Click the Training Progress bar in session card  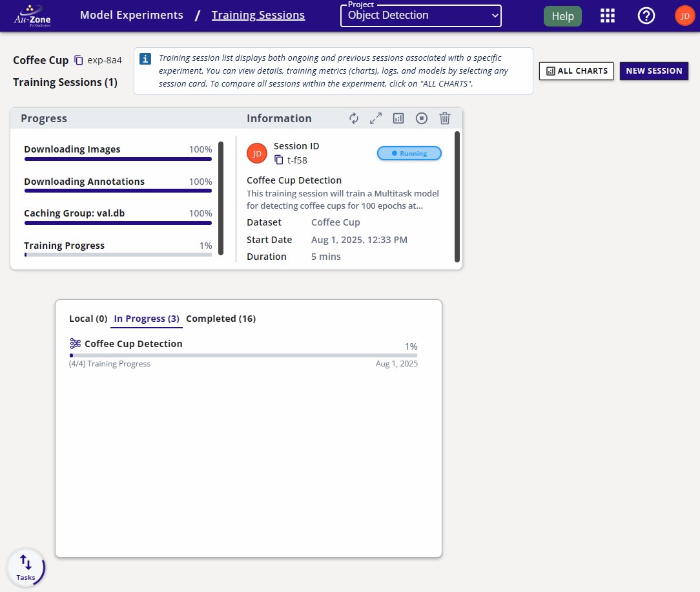pyautogui.click(x=118, y=255)
